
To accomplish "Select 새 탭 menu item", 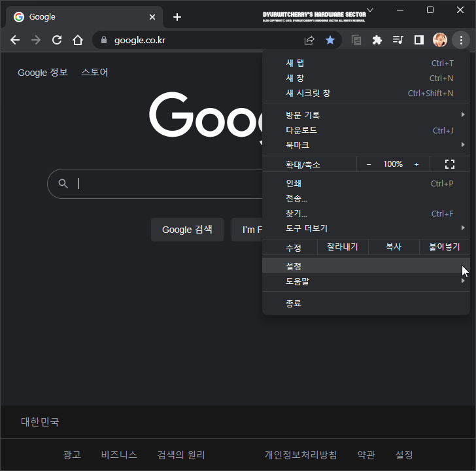I will (x=366, y=63).
